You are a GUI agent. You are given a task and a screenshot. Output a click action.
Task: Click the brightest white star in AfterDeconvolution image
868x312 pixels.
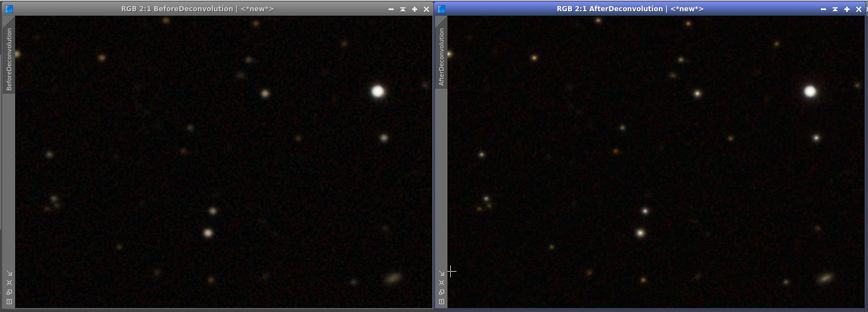[810, 91]
